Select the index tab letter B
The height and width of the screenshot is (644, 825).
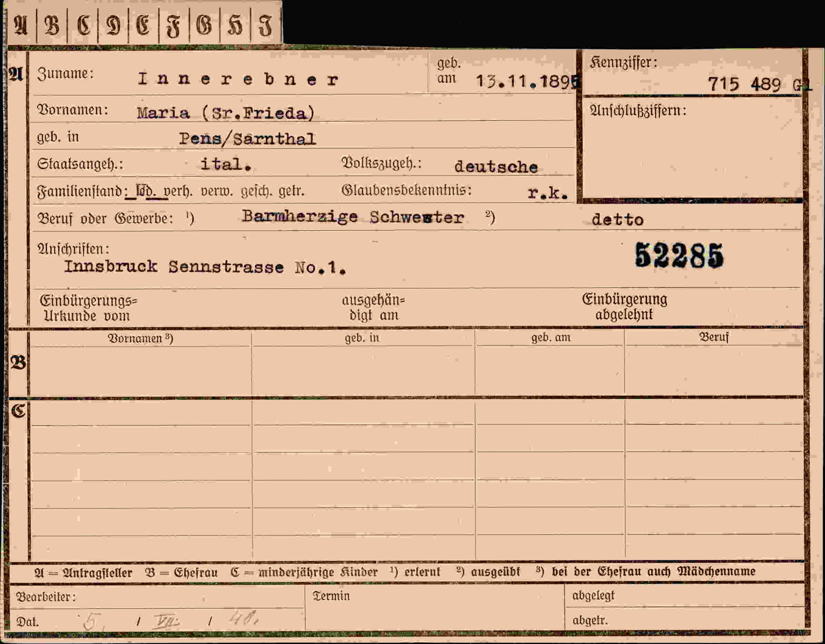pyautogui.click(x=52, y=26)
